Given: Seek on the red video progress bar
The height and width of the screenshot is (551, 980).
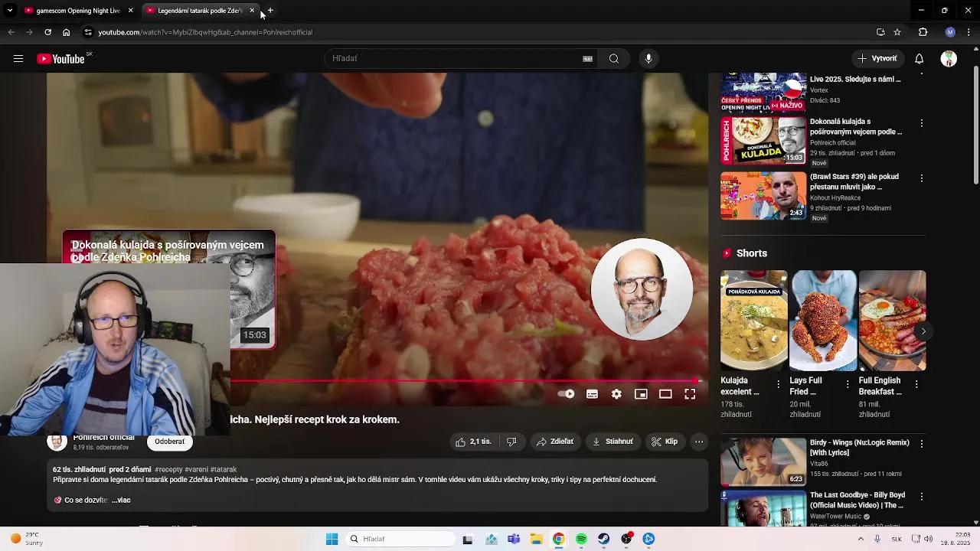Looking at the screenshot, I should tap(465, 380).
